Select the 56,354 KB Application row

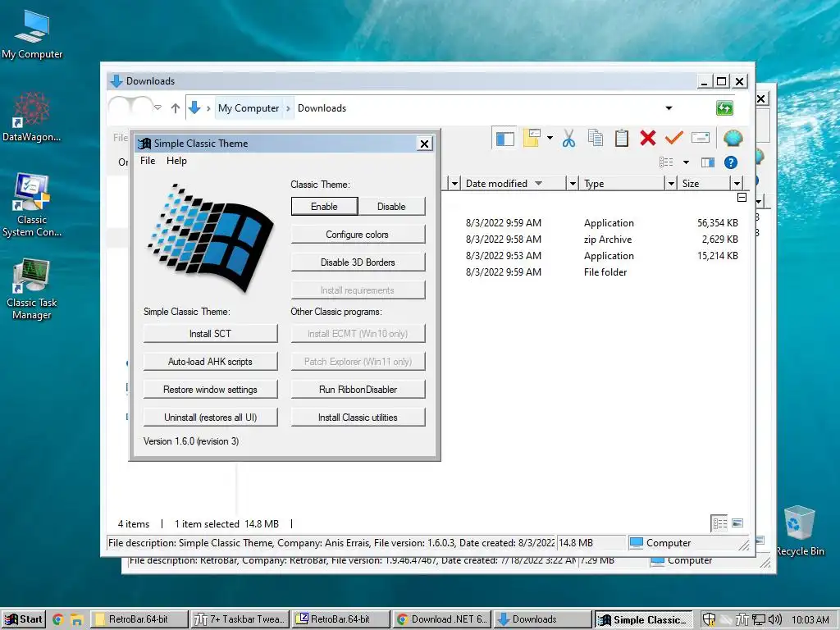[x=594, y=223]
